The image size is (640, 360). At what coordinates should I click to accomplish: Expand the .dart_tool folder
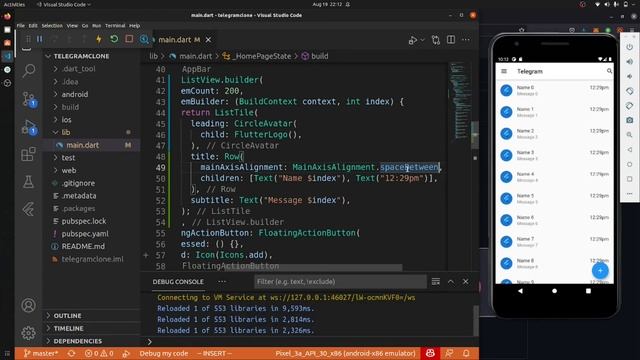[x=78, y=69]
